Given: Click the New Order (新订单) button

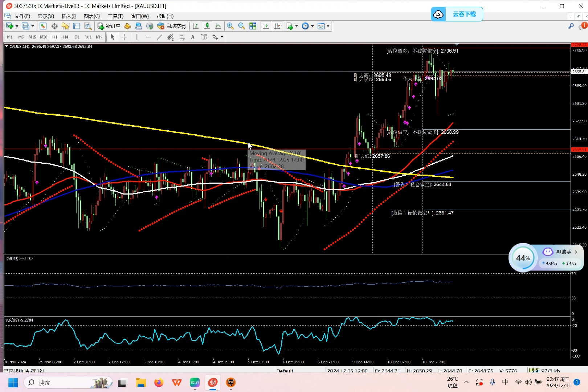Looking at the screenshot, I should click(x=109, y=26).
